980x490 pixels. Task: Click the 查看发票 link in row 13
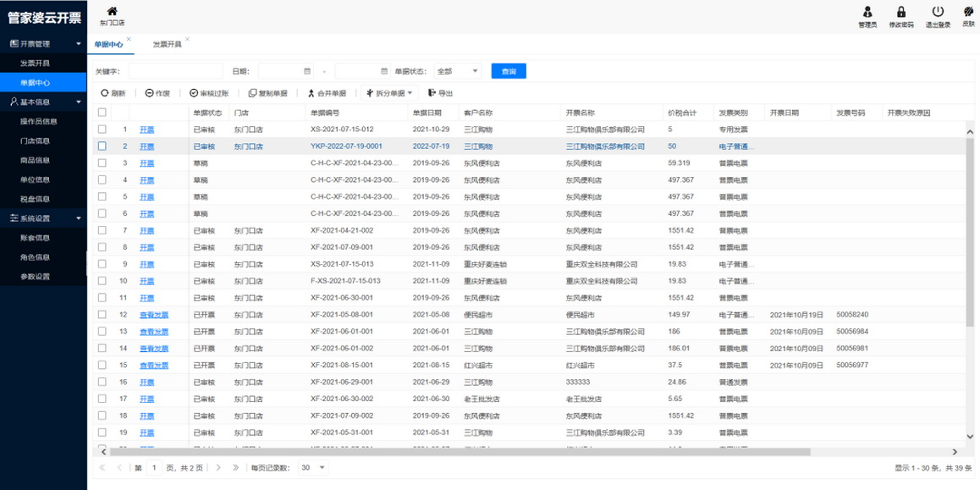point(154,332)
